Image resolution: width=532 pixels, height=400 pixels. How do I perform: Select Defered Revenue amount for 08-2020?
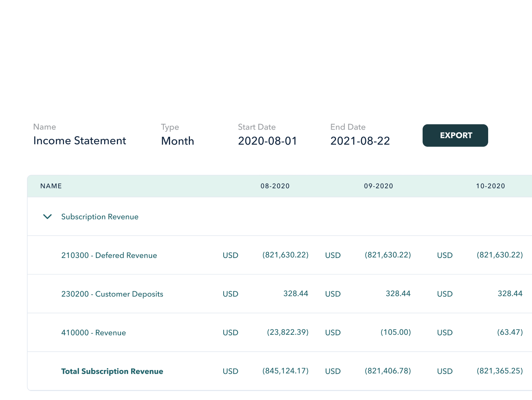click(x=285, y=255)
